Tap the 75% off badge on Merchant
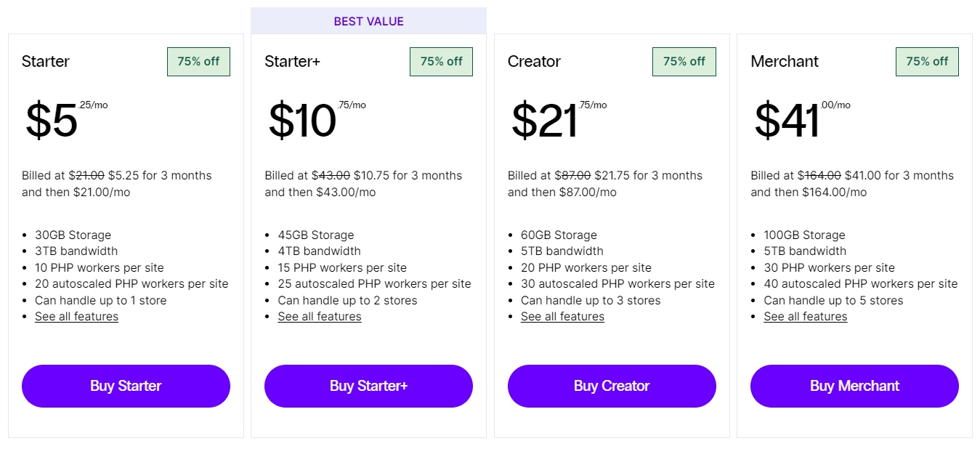Viewport: 980px width, 449px height. [x=927, y=62]
